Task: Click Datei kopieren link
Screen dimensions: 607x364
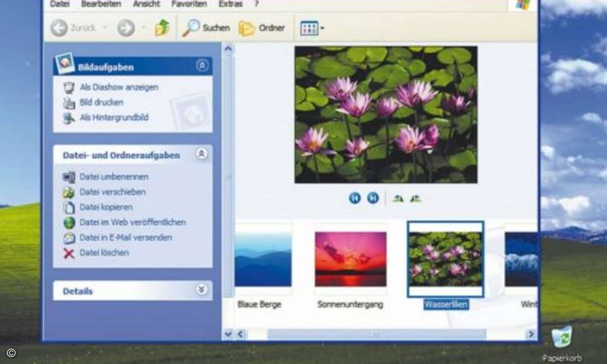Action: point(106,207)
